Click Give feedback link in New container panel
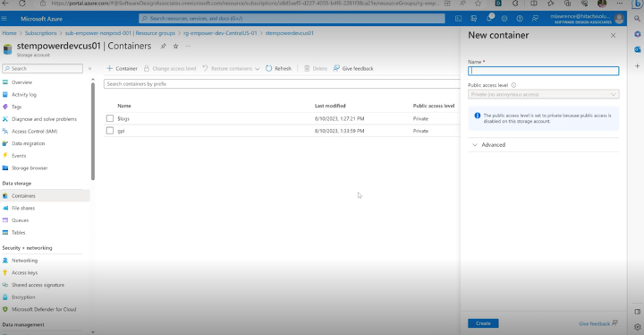The width and height of the screenshot is (644, 335). [598, 324]
